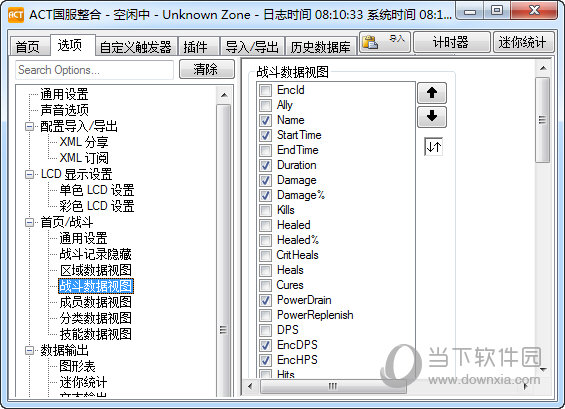Select 声音选项 in options tree

pos(64,110)
